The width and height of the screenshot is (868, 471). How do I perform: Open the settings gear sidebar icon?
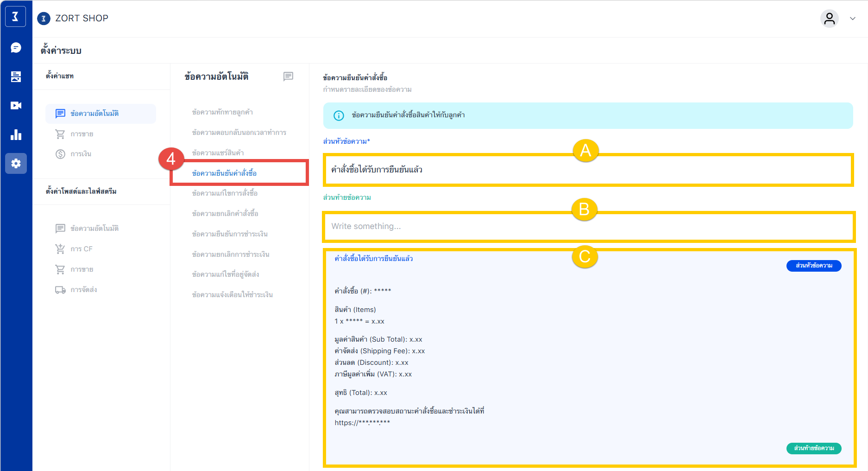pos(16,164)
